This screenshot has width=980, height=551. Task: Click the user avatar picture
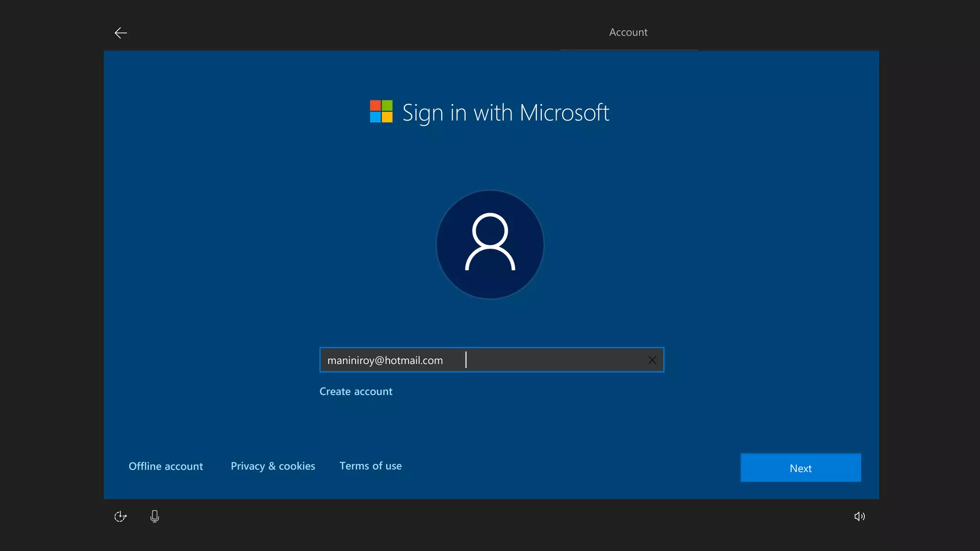click(490, 244)
